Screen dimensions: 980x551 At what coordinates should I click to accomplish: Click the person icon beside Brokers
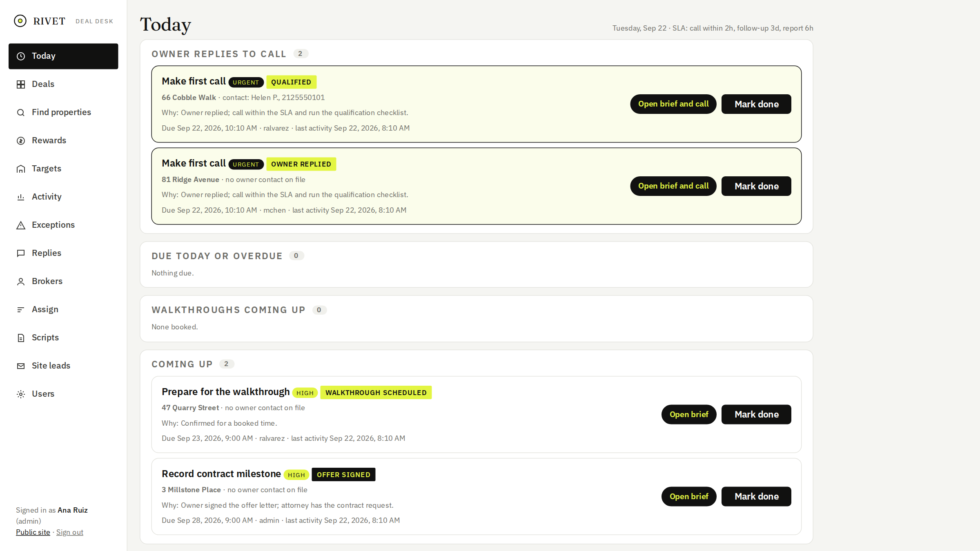coord(21,282)
